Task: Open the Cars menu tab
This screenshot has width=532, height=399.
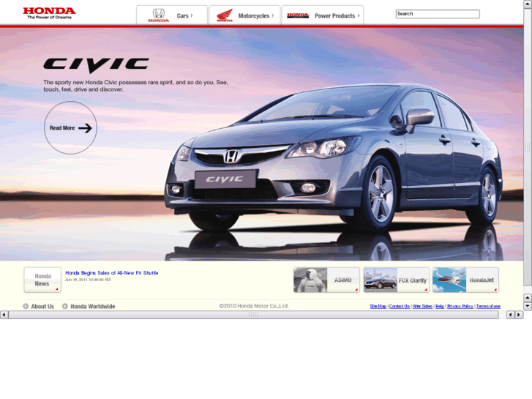Action: (182, 15)
